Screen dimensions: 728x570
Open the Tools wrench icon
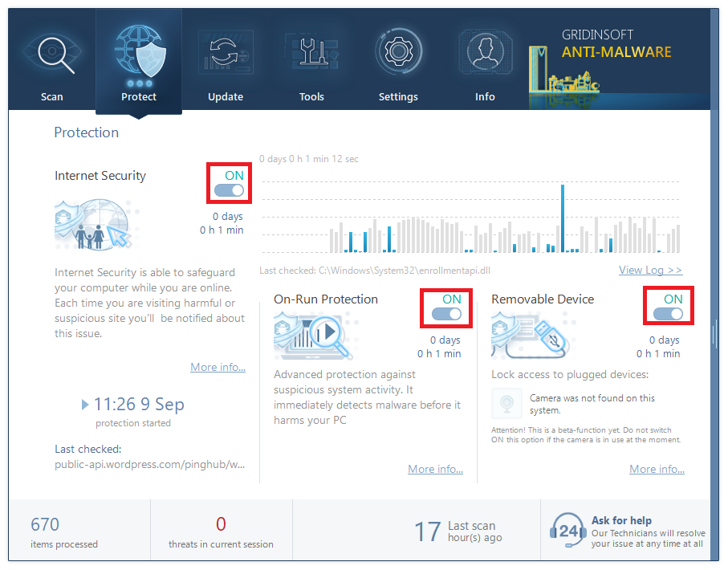(x=311, y=54)
